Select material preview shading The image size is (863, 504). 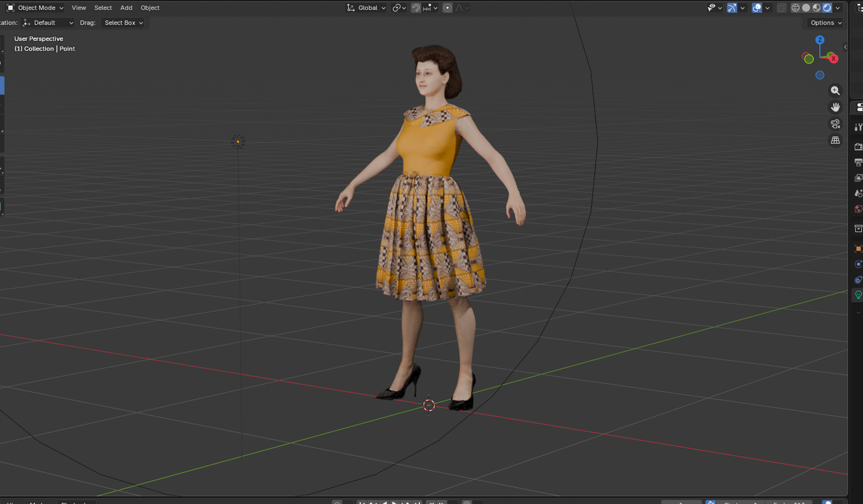click(816, 7)
